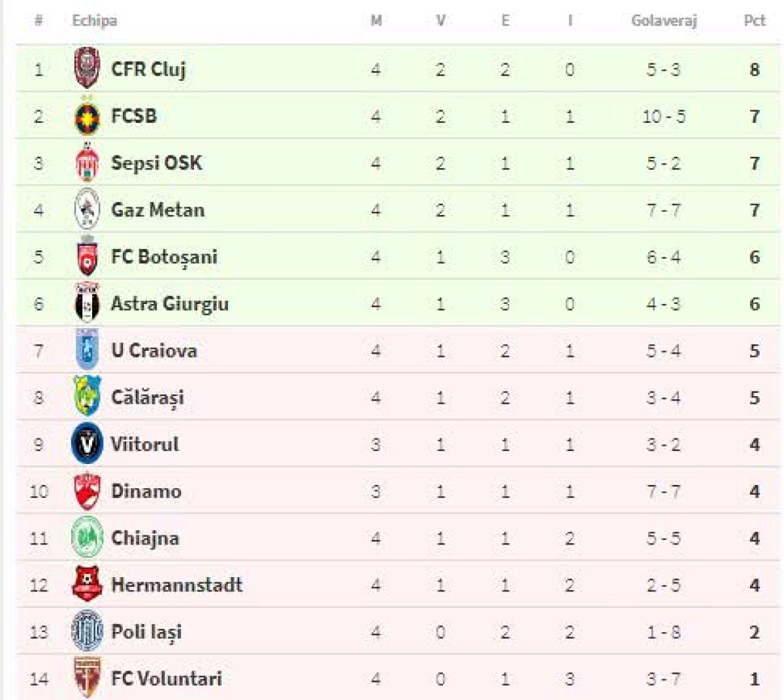Viewport: 784px width, 700px height.
Task: Click the V wins column header
Action: pyautogui.click(x=440, y=20)
